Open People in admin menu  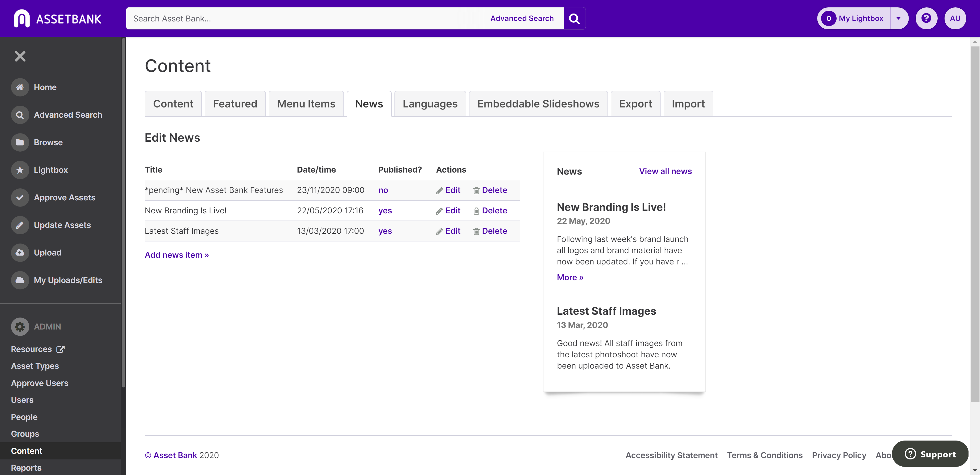click(24, 417)
